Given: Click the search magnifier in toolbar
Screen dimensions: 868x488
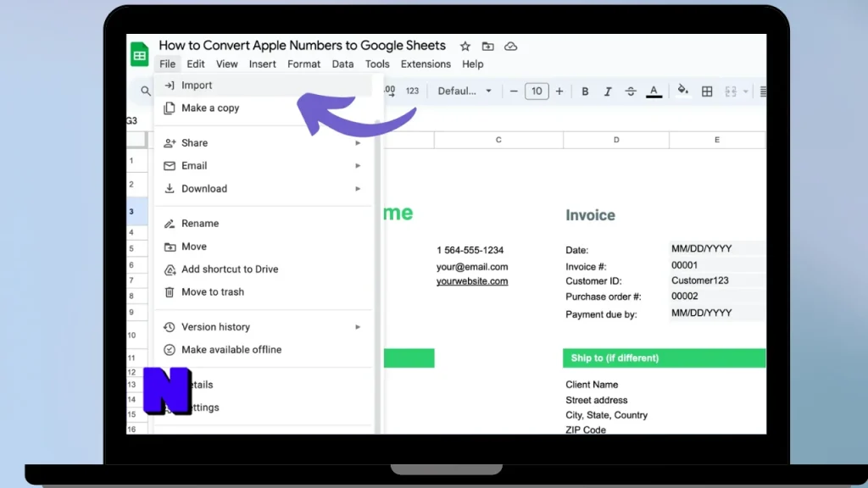Looking at the screenshot, I should 145,91.
